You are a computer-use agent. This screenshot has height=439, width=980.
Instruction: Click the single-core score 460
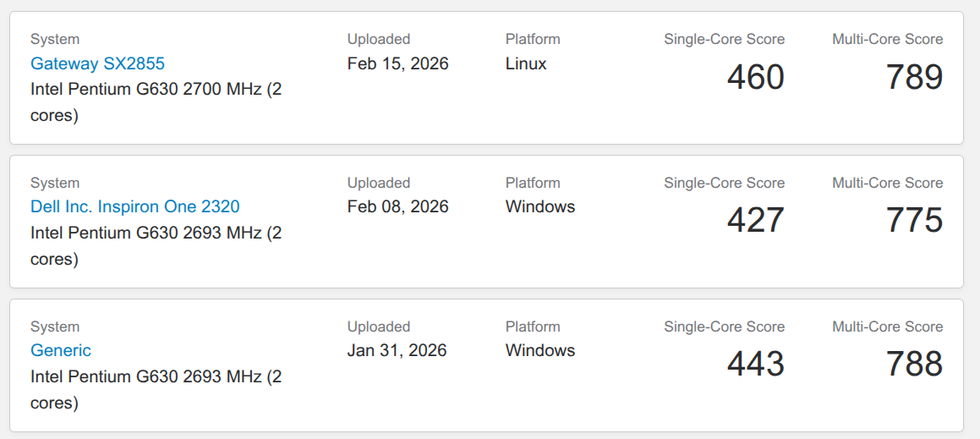coord(755,77)
